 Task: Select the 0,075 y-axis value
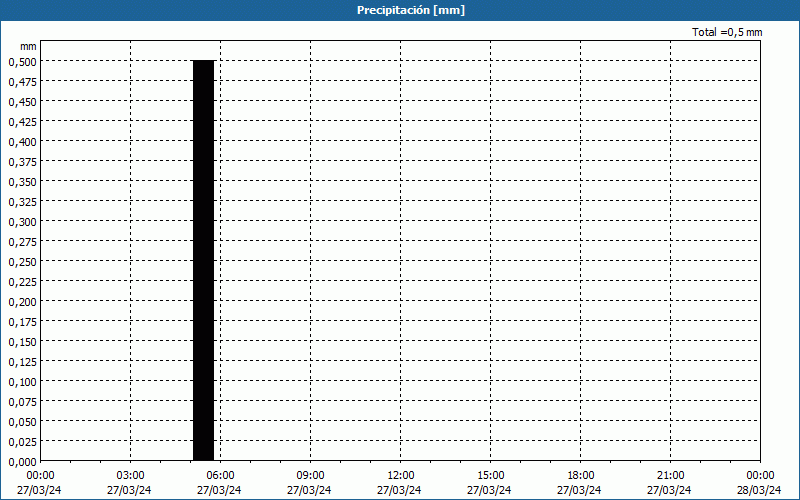(x=23, y=402)
